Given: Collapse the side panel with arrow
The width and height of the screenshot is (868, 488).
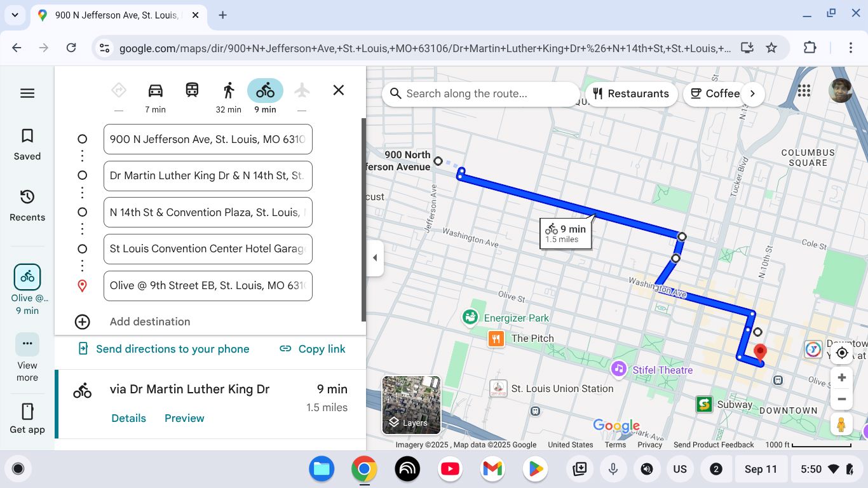Looking at the screenshot, I should pyautogui.click(x=375, y=258).
